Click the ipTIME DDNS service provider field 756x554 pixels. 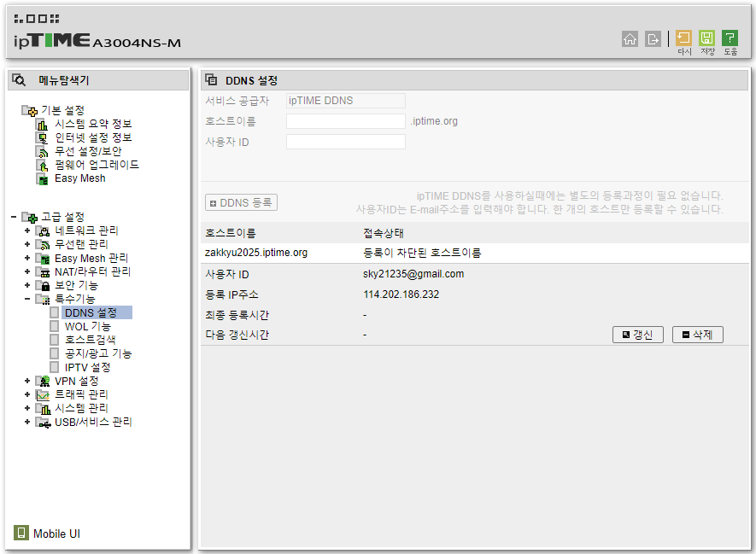click(346, 101)
